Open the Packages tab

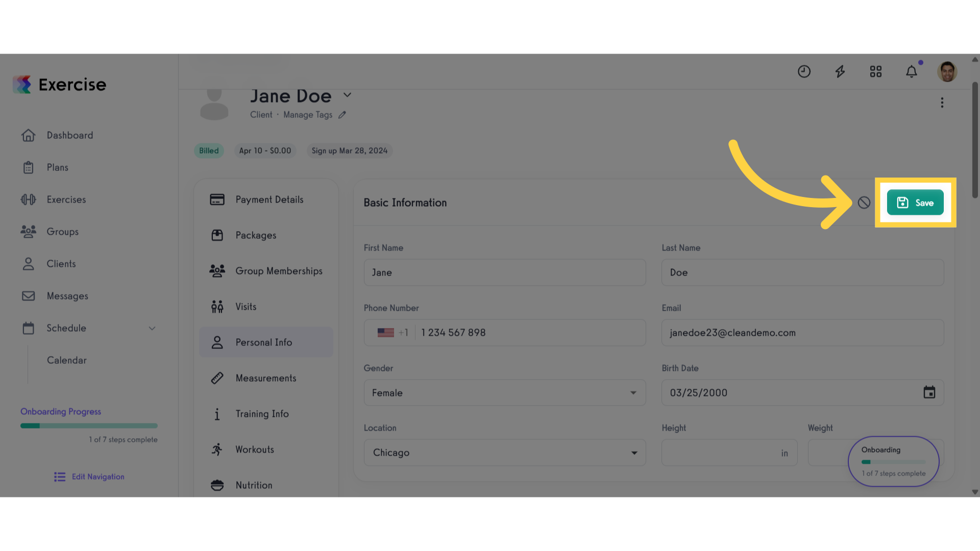click(x=266, y=235)
